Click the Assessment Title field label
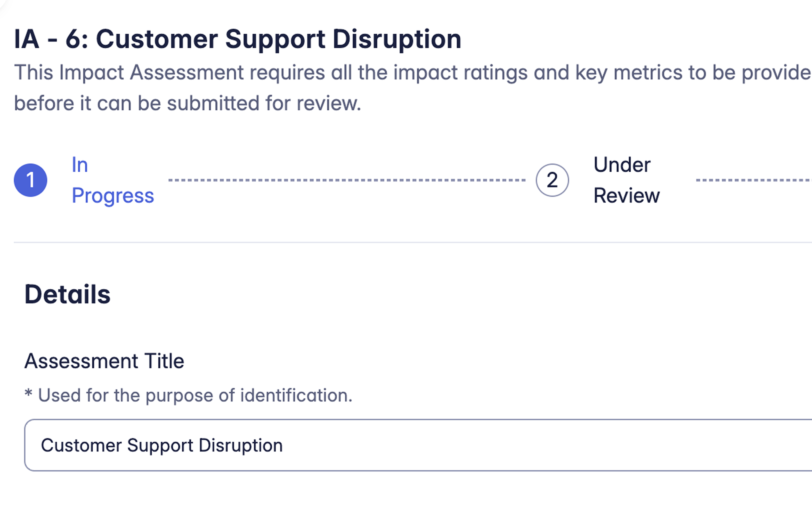Viewport: 812px width, 509px height. 104,361
